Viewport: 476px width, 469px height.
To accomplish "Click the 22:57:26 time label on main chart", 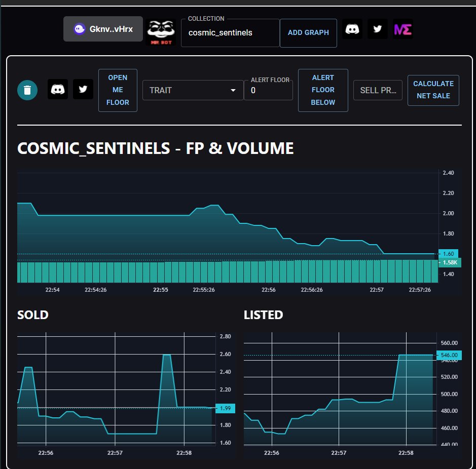I will pyautogui.click(x=420, y=290).
